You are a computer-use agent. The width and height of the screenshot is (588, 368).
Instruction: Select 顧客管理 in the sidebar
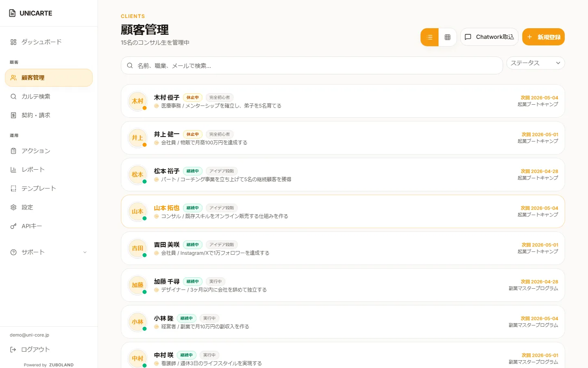pyautogui.click(x=49, y=78)
